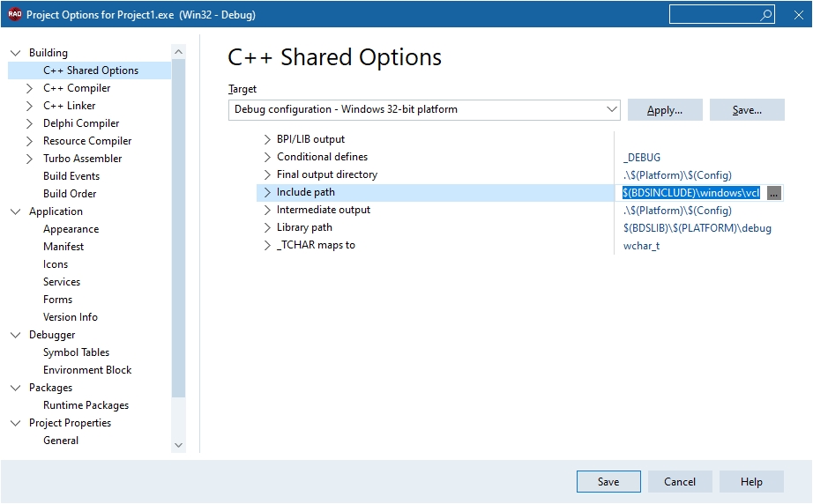
Task: Select the Application section label
Action: point(56,211)
